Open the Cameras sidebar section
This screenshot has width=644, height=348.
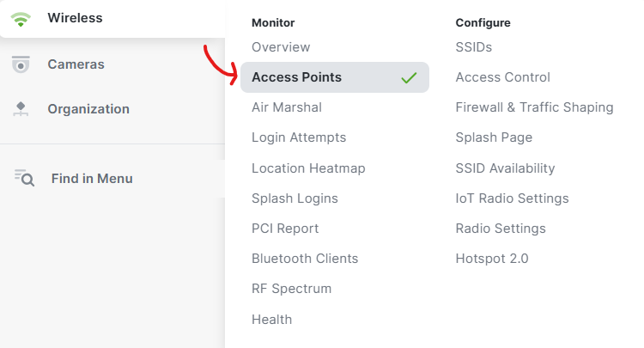pyautogui.click(x=112, y=64)
